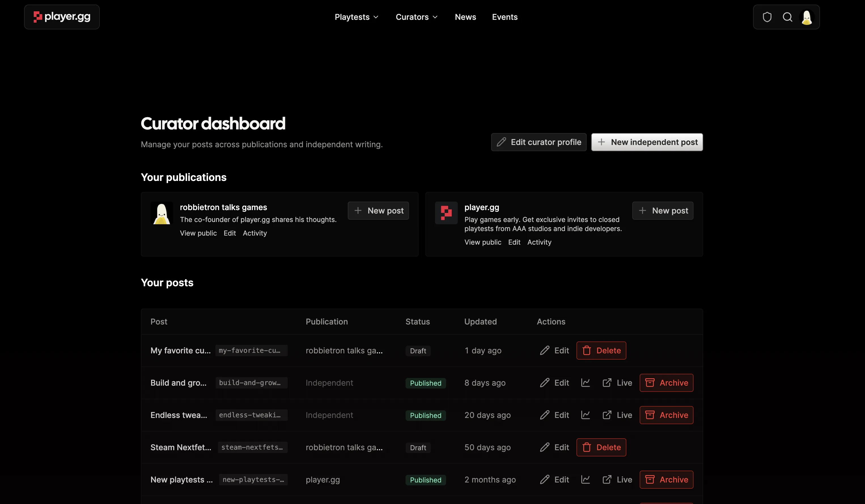The width and height of the screenshot is (865, 504).
Task: Click the build-and-grow… slug tag
Action: 252,383
